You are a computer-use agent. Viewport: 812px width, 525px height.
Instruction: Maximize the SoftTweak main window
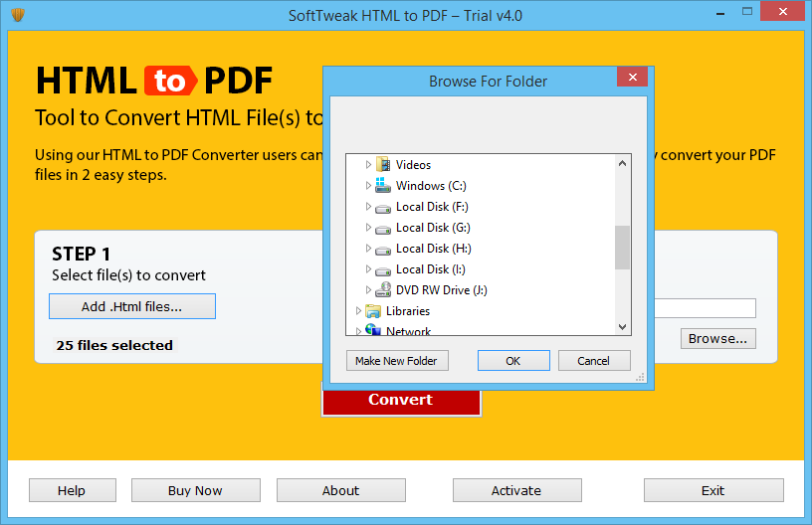pyautogui.click(x=746, y=11)
